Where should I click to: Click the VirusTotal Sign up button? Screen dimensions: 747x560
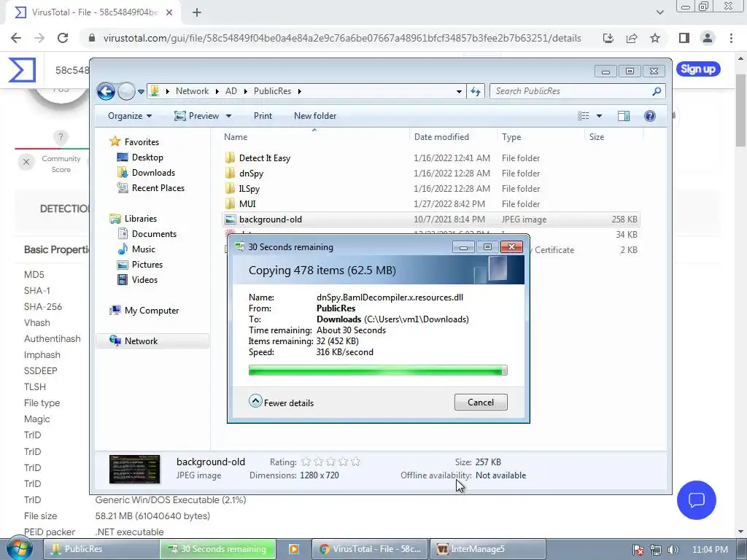(698, 69)
